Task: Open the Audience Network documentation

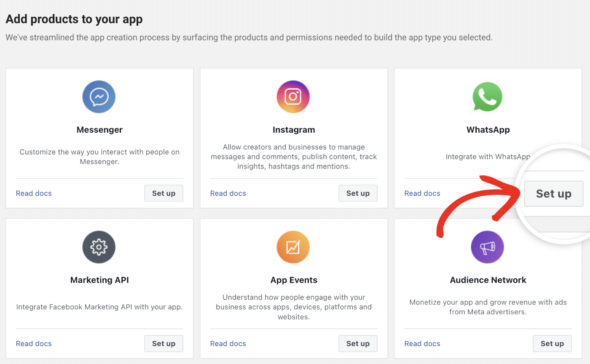Action: coord(422,343)
